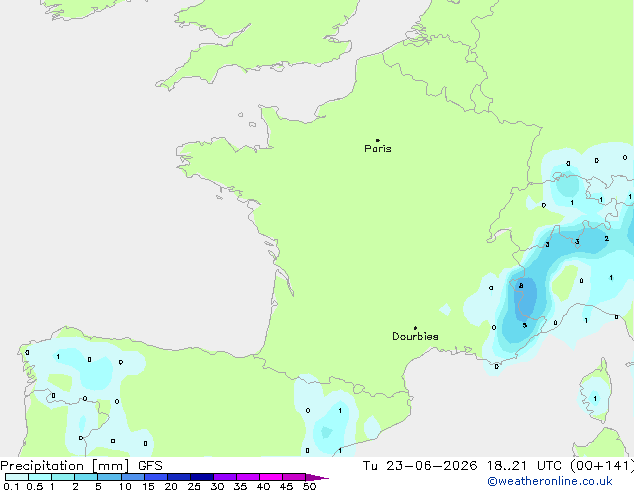Click the '0.5' legend scale label
This screenshot has width=634, height=490.
coord(34,486)
